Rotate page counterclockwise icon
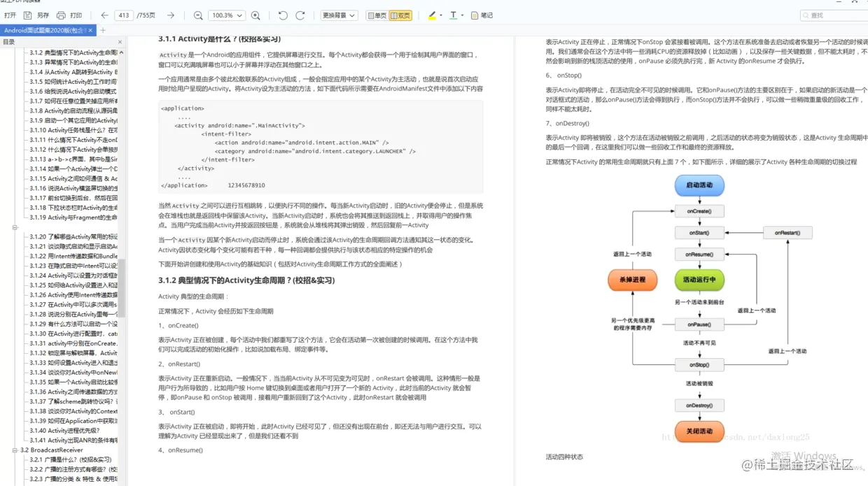 click(283, 15)
